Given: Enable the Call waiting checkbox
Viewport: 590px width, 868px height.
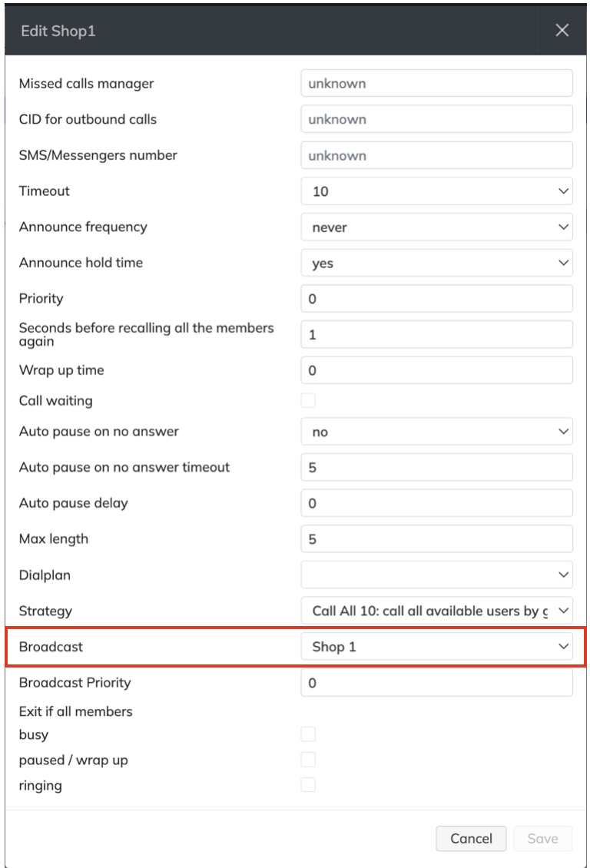Looking at the screenshot, I should coord(308,400).
